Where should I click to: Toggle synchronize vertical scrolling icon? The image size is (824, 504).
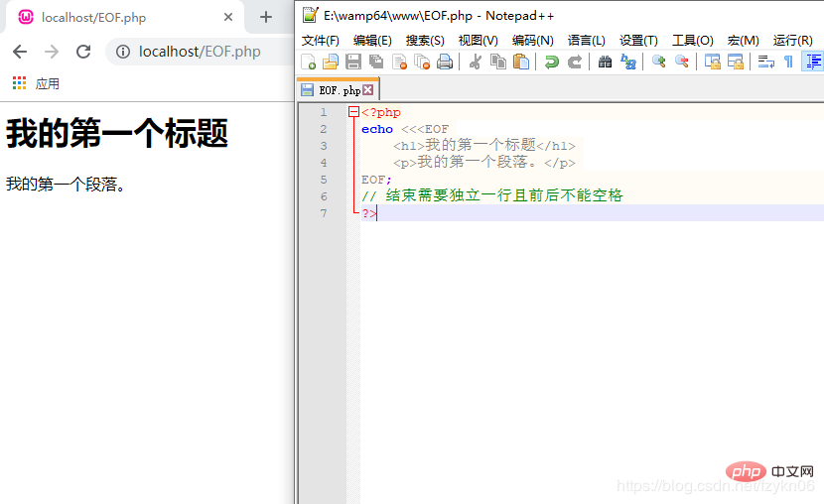[x=712, y=62]
